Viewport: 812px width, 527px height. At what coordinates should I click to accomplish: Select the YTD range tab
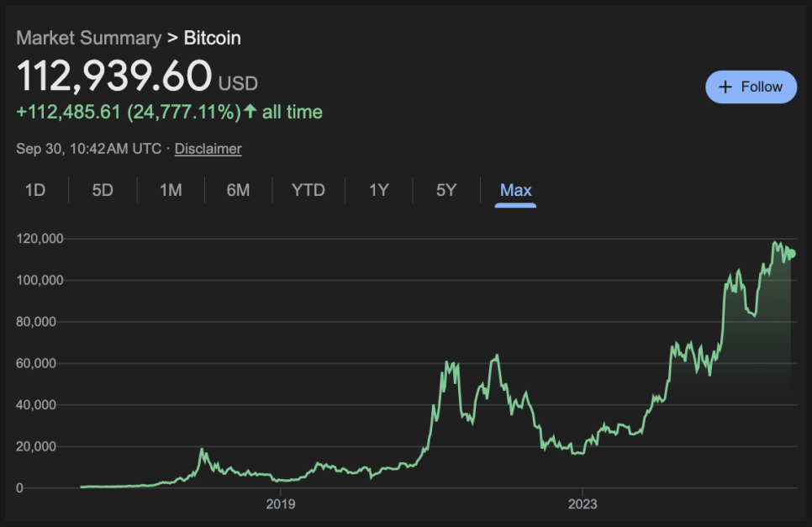pyautogui.click(x=308, y=190)
